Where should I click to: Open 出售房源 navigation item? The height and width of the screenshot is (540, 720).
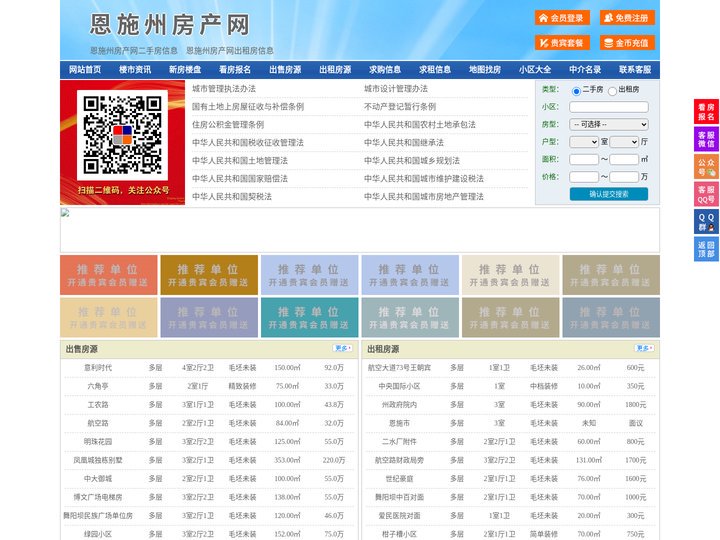285,70
